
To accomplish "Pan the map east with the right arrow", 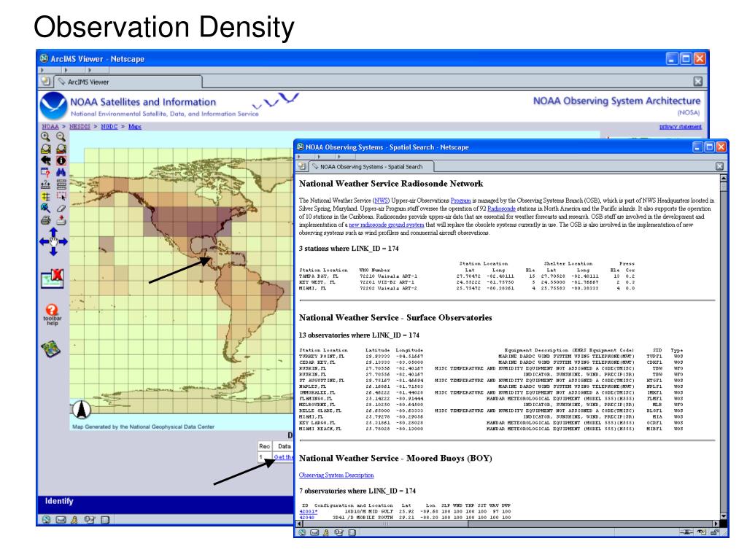I will click(63, 241).
